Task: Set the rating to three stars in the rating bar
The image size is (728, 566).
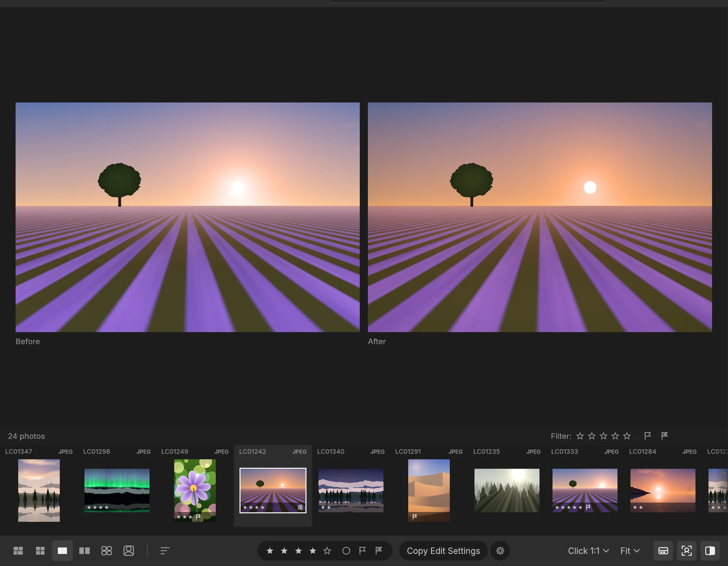Action: pyautogui.click(x=298, y=551)
